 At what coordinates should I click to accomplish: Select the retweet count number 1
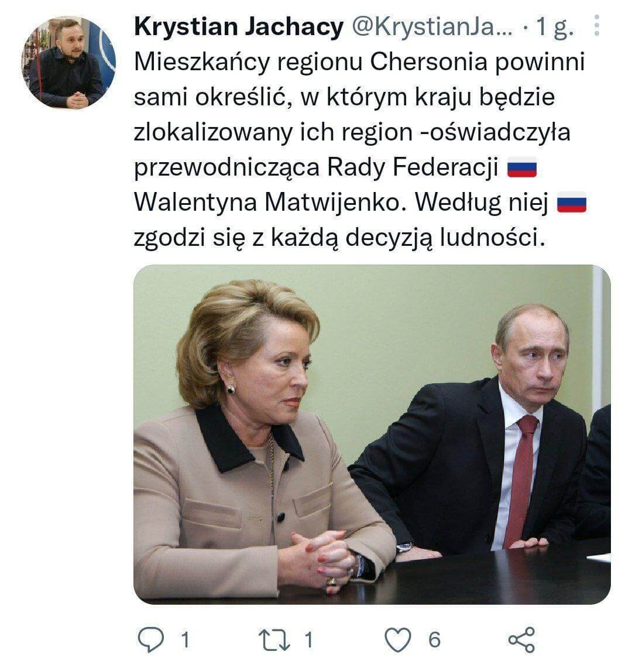coord(309,640)
